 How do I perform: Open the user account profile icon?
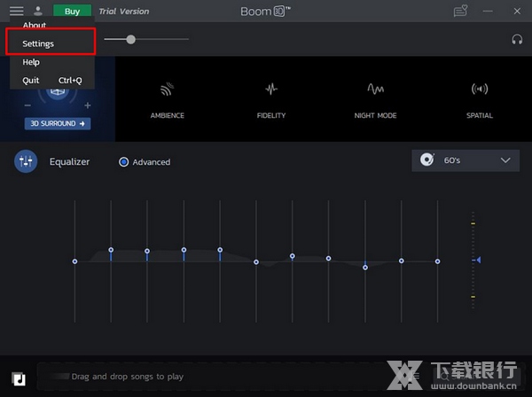point(38,12)
